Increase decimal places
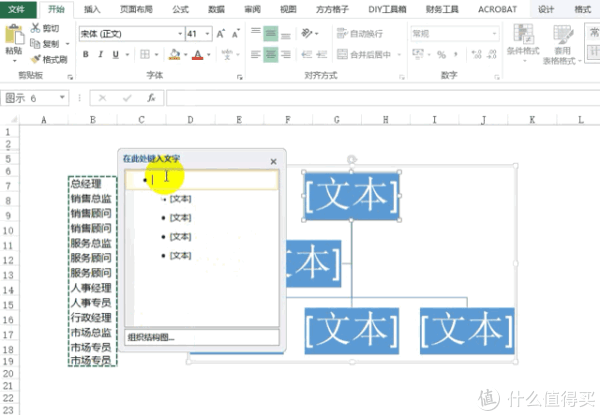 (477, 55)
